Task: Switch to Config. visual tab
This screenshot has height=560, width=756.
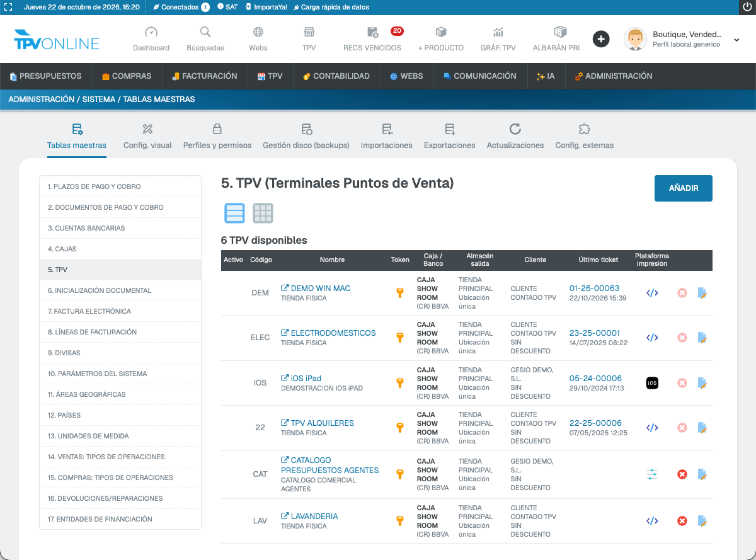Action: [x=147, y=137]
